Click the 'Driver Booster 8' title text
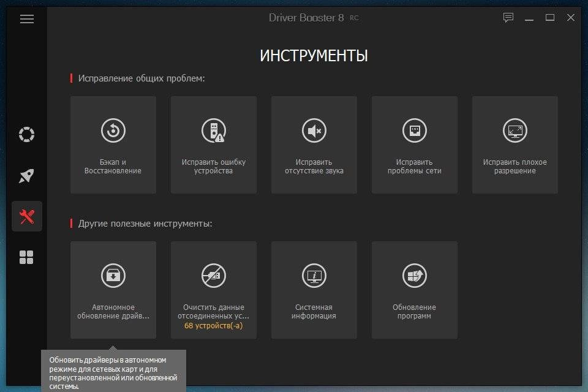The image size is (588, 392). (x=306, y=18)
